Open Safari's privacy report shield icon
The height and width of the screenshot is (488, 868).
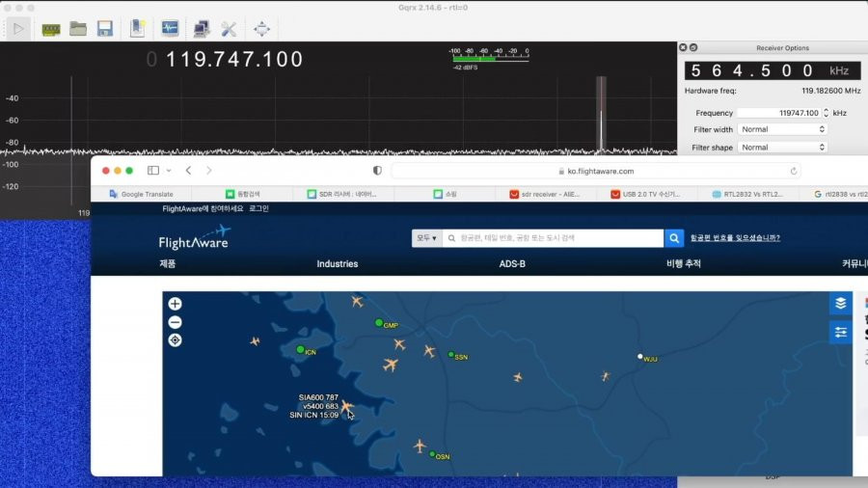tap(377, 171)
